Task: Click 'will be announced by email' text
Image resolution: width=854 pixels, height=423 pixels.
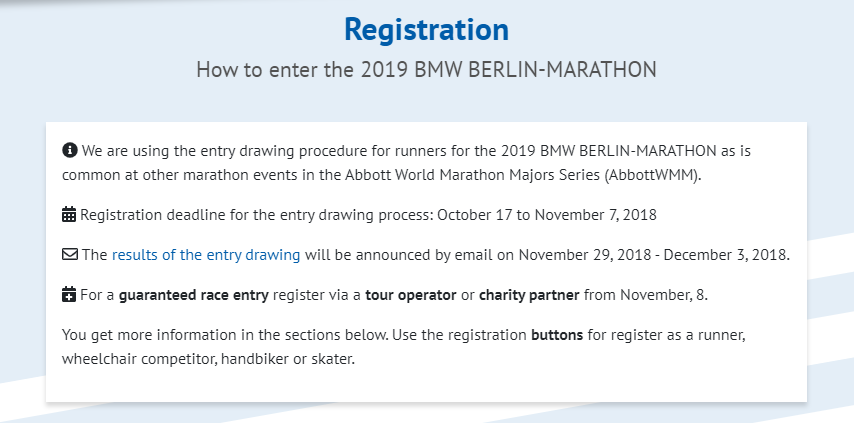Action: coord(409,254)
